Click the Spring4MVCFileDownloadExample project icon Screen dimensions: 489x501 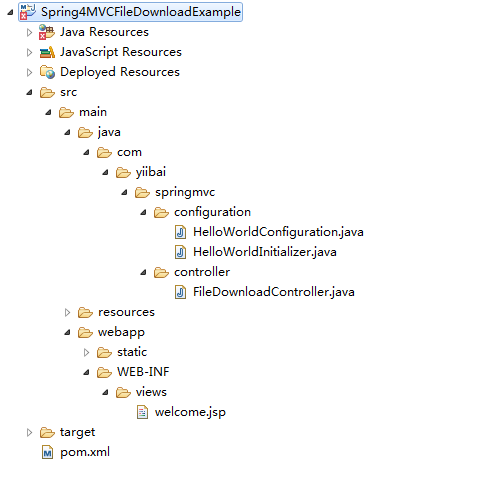tap(28, 12)
